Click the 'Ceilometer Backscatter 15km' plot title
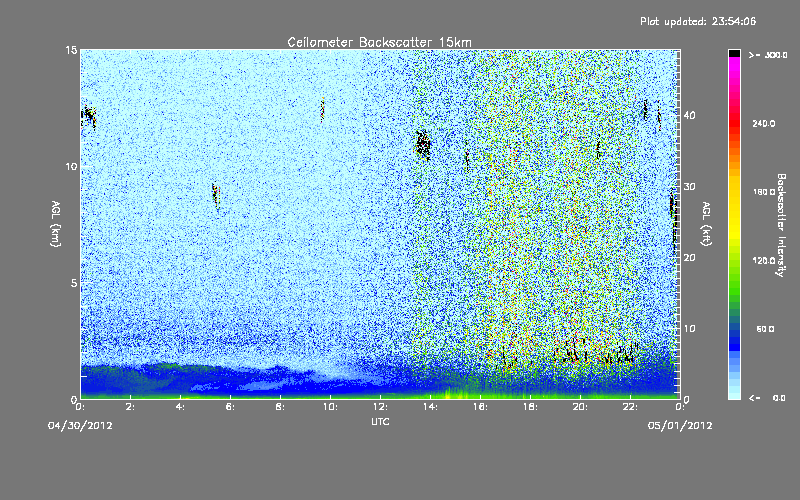The height and width of the screenshot is (500, 800). [x=379, y=42]
